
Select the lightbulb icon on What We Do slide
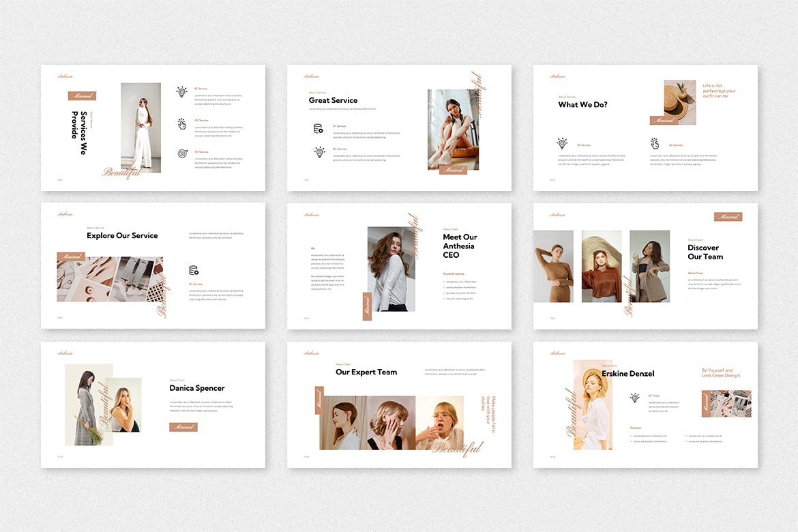(x=561, y=143)
